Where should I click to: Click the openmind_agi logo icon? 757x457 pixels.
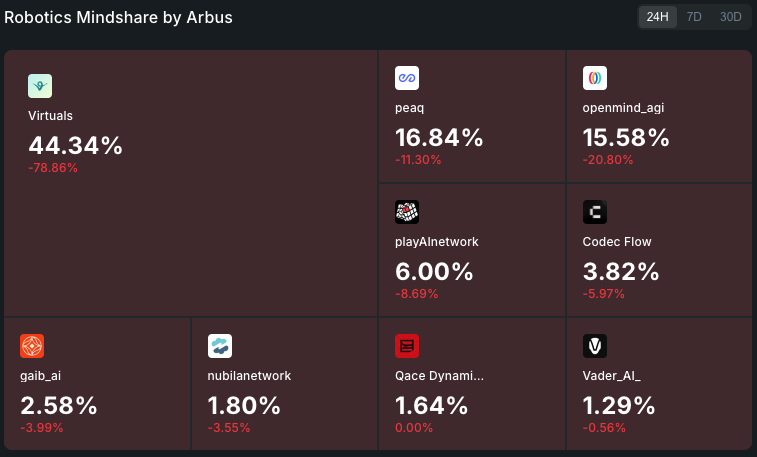click(x=594, y=78)
